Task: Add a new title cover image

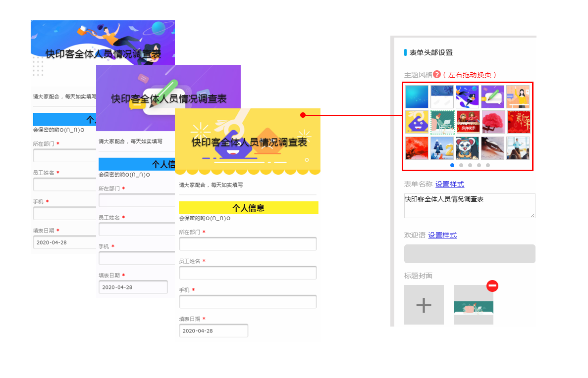Action: (x=424, y=305)
